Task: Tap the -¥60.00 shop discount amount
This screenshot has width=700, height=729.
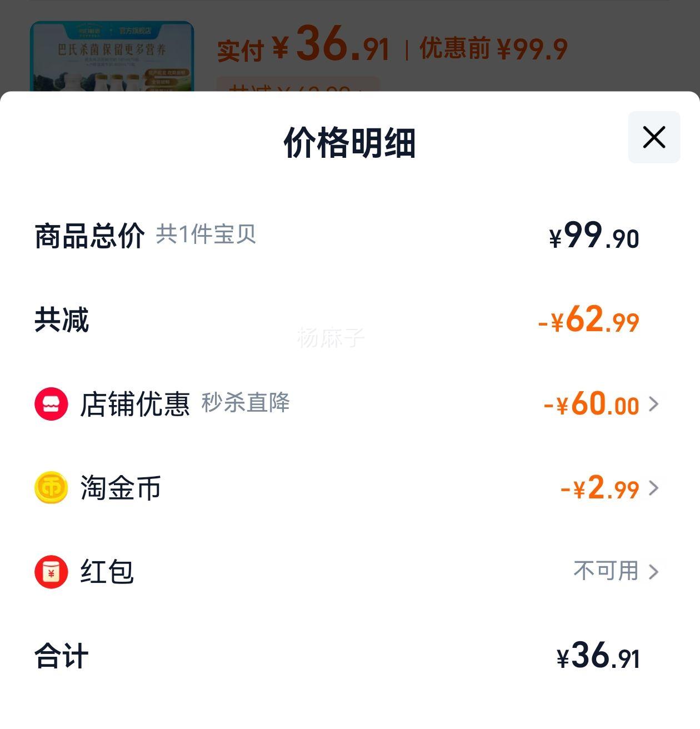Action: tap(591, 403)
